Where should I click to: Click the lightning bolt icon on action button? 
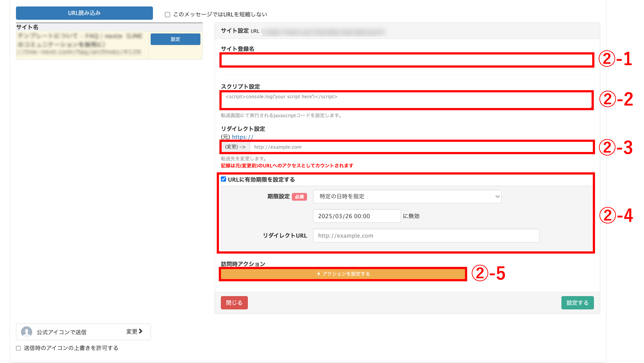(318, 274)
